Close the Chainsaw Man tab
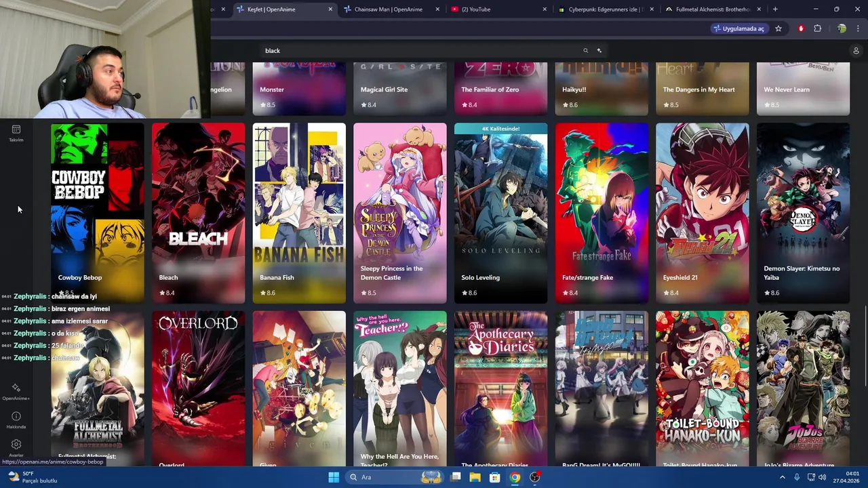The width and height of the screenshot is (868, 488). tap(437, 9)
